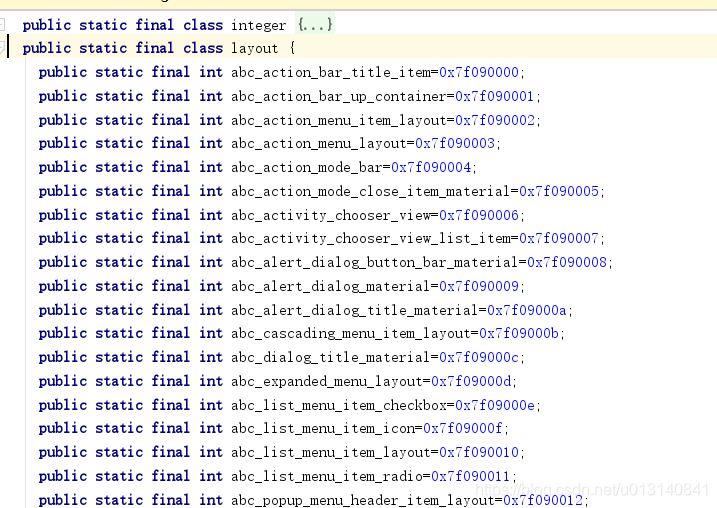Click value 0x7f090012

tap(543, 500)
